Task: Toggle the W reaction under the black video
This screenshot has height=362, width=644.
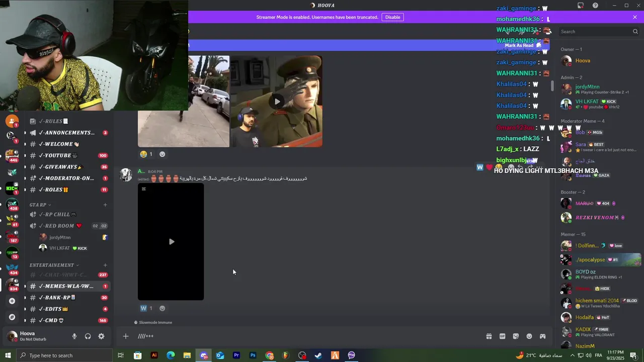Action: (x=146, y=308)
